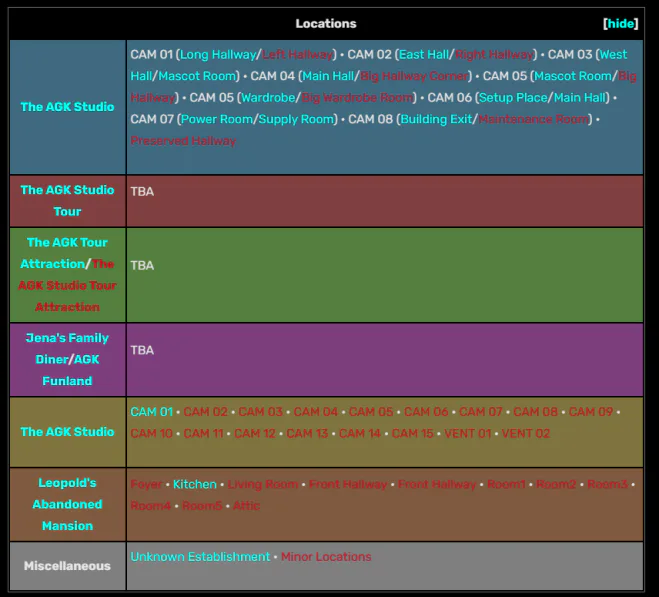This screenshot has height=597, width=659.
Task: Open the Unknown Establishment link
Action: (x=200, y=557)
